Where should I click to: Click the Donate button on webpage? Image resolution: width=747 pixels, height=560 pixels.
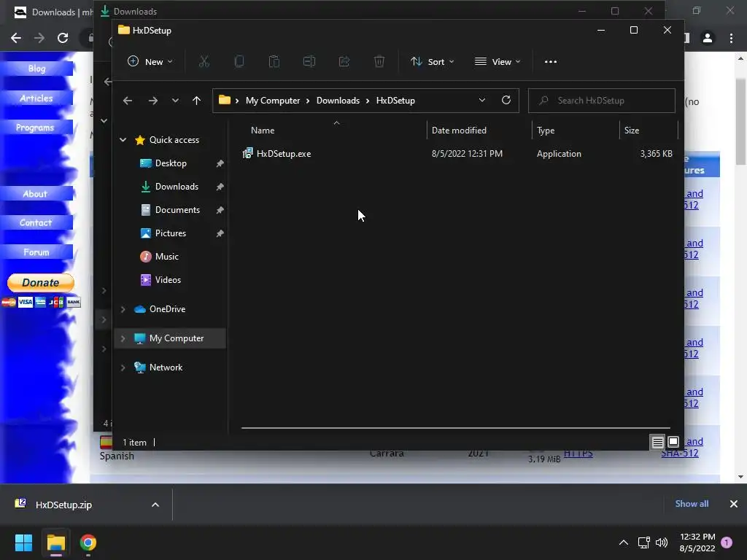[x=41, y=282]
